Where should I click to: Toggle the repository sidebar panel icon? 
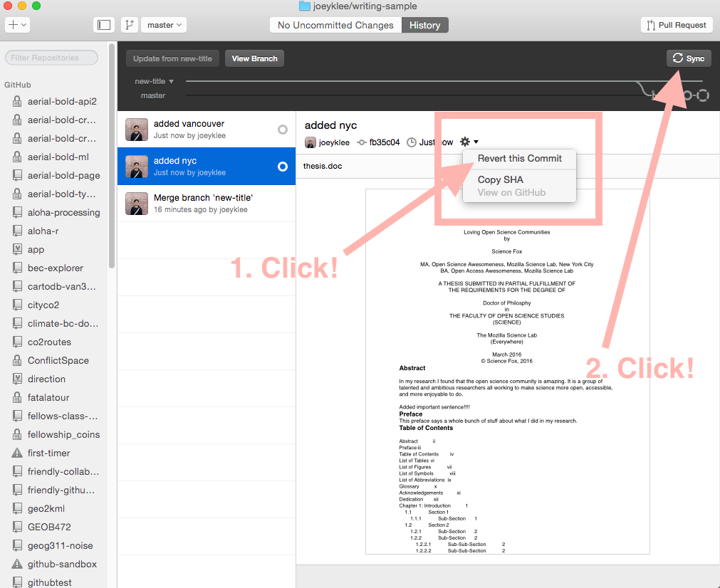pyautogui.click(x=104, y=25)
